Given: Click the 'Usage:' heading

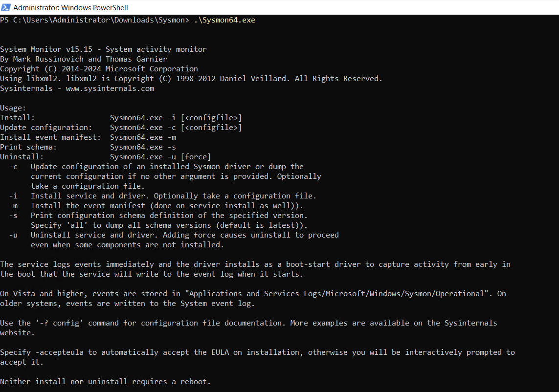Looking at the screenshot, I should [13, 108].
